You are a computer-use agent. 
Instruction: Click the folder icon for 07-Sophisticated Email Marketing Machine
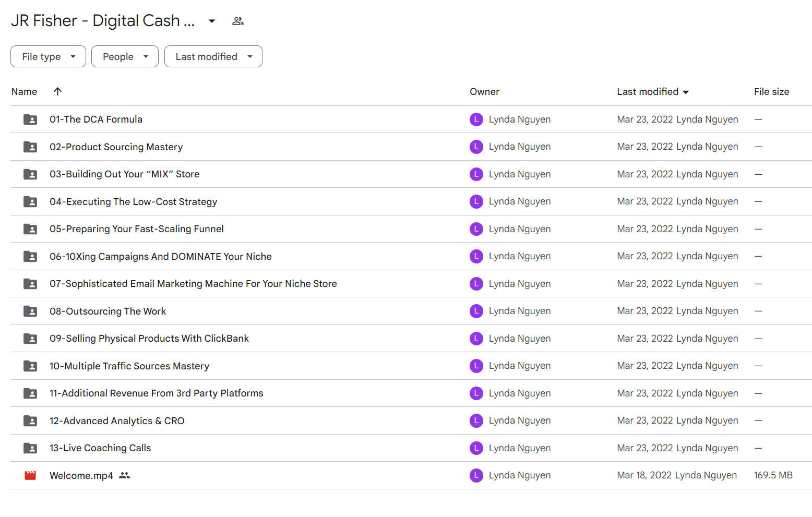[30, 284]
